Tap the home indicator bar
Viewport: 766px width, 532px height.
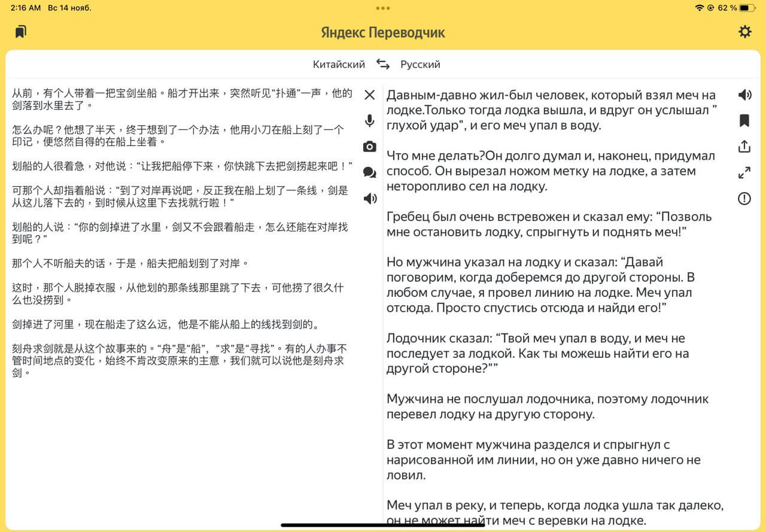tap(383, 525)
